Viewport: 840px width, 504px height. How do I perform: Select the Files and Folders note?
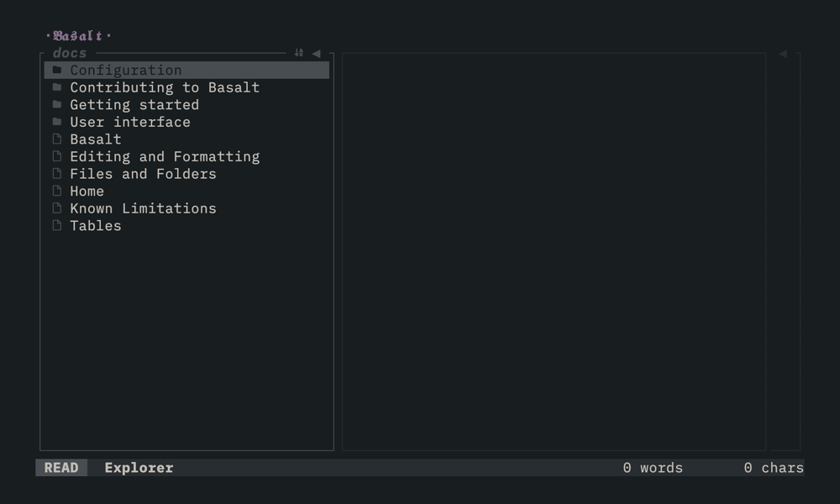pyautogui.click(x=186, y=174)
